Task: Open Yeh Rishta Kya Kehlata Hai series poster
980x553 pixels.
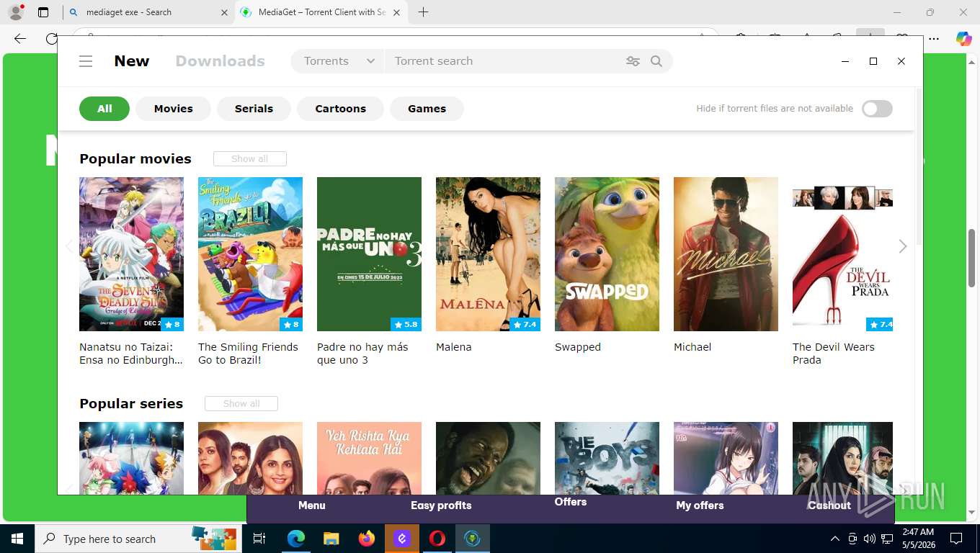Action: coord(369,458)
